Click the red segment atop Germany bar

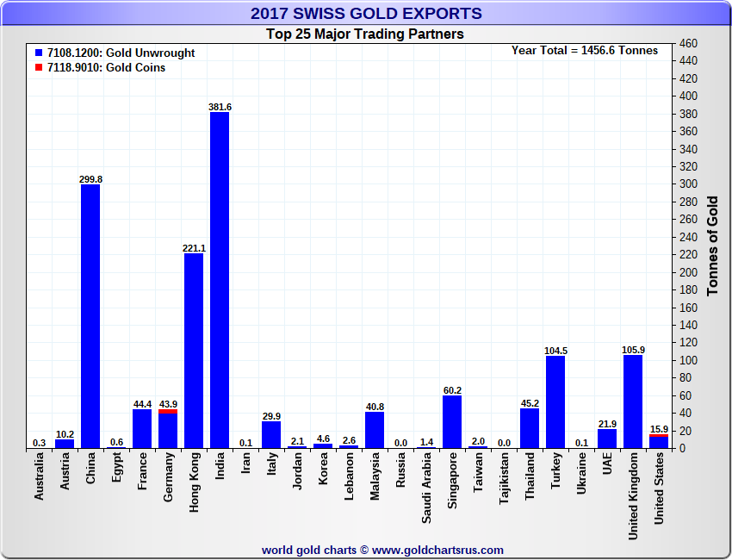click(x=168, y=411)
